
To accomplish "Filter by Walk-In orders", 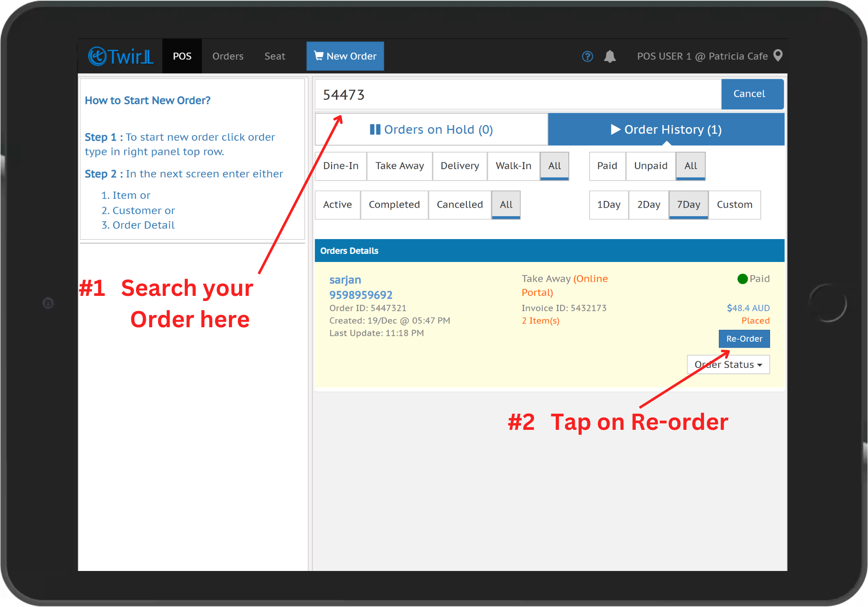I will [514, 166].
